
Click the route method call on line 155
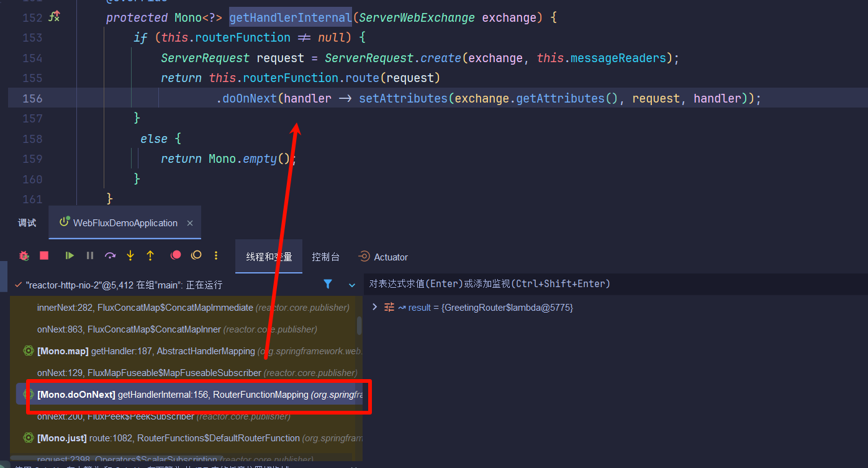(362, 78)
